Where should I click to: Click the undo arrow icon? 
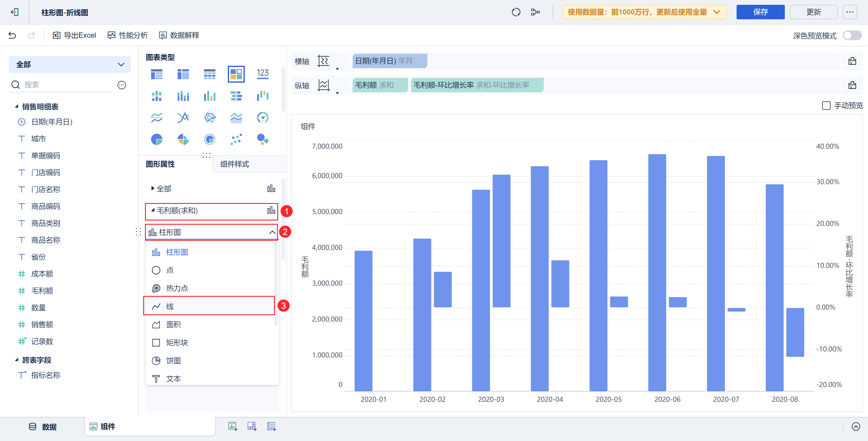[12, 35]
